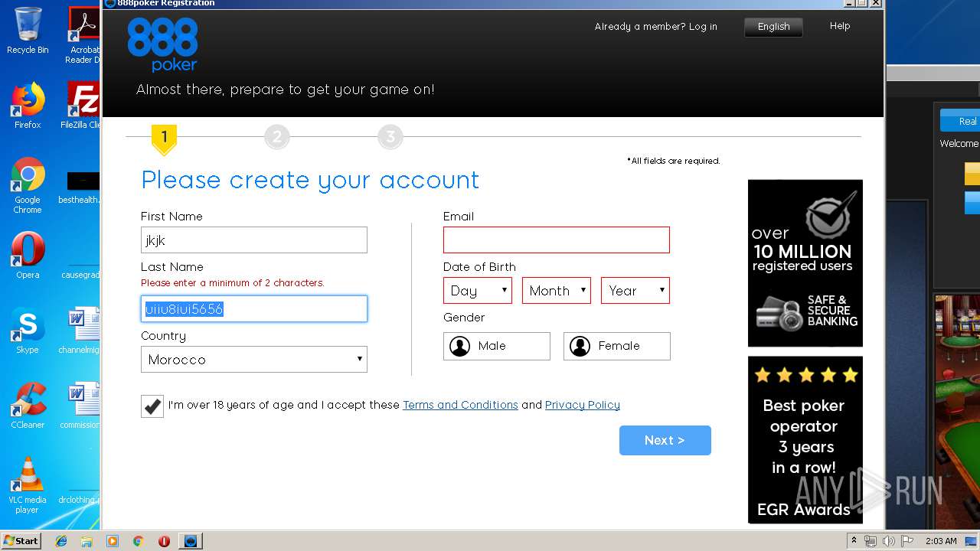Click Internet Explorer taskbar icon
Viewport: 980px width, 551px height.
(61, 541)
